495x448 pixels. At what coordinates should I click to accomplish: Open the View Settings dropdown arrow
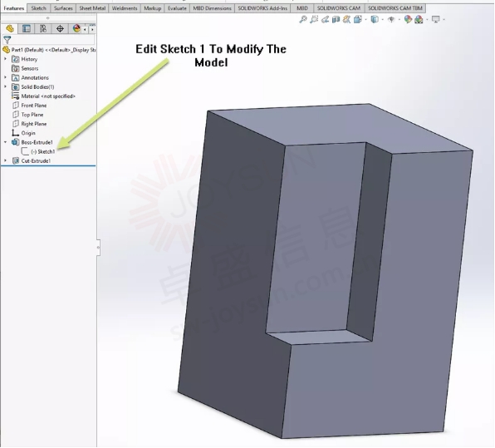coord(444,20)
